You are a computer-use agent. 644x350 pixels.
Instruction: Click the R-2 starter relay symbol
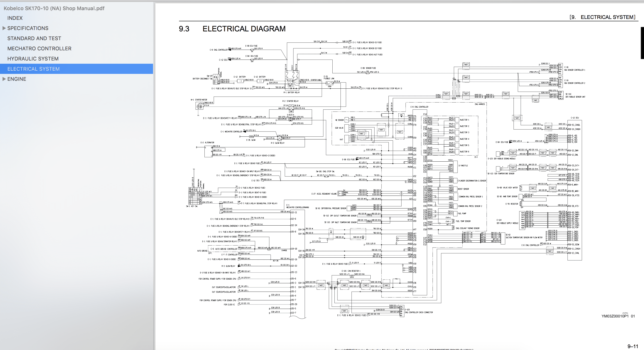(x=291, y=109)
